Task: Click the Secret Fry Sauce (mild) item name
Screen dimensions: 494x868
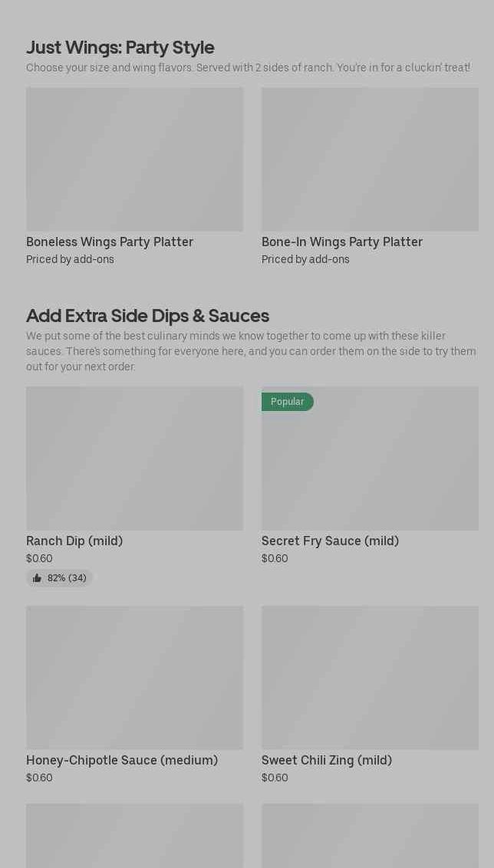Action: coord(330,541)
